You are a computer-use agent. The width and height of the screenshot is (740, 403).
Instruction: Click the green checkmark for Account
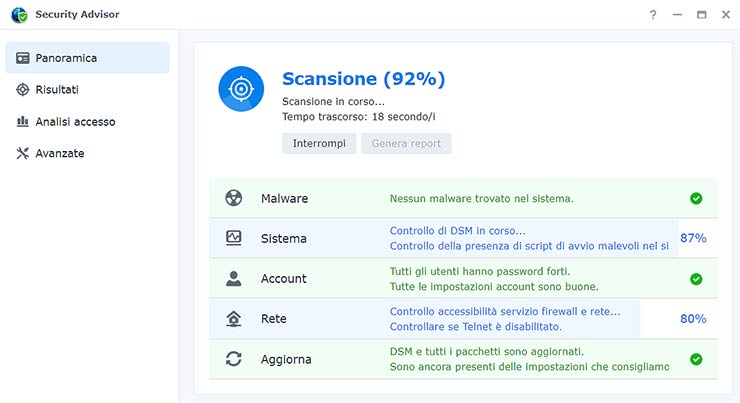click(x=696, y=279)
